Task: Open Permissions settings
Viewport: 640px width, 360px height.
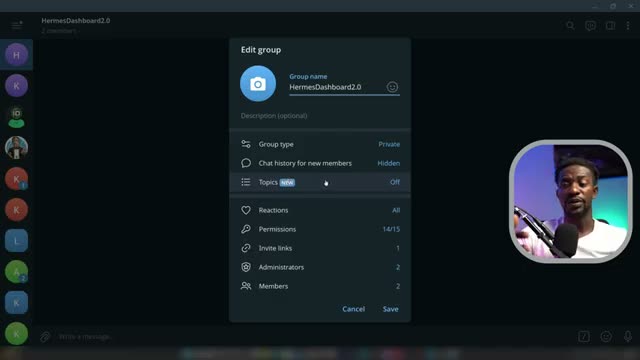Action: tap(320, 229)
